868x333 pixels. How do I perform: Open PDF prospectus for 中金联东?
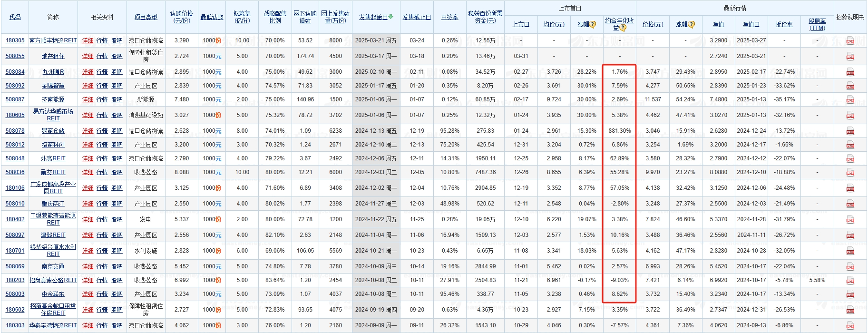pos(850,294)
